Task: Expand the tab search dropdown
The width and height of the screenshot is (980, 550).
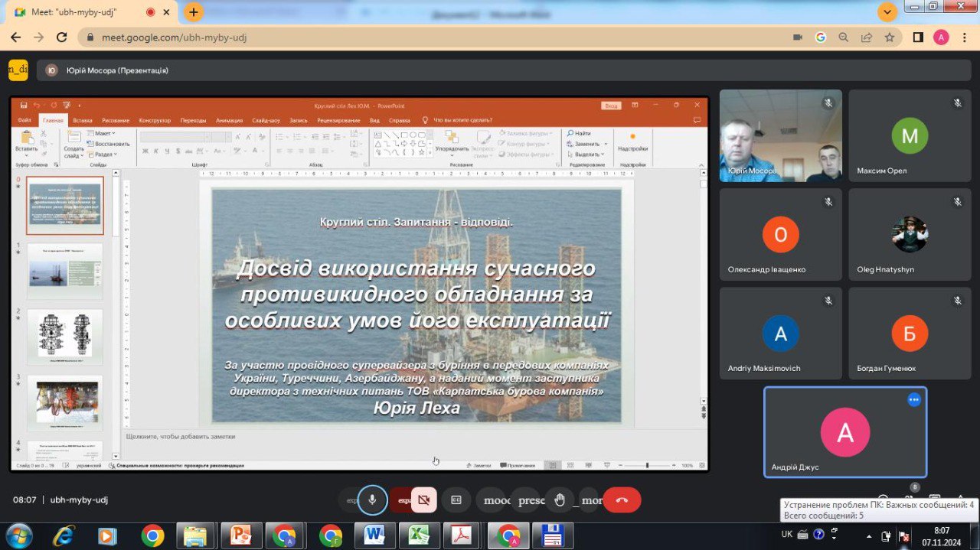Action: 887,11
